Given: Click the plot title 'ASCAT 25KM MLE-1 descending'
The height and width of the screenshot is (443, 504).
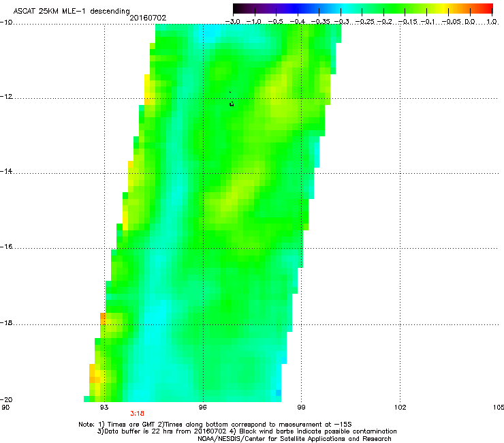Looking at the screenshot, I should click(72, 11).
